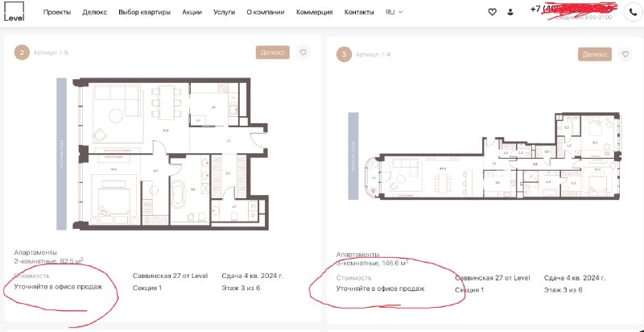Click the round number 2 rooms badge
This screenshot has width=644, height=332.
pos(22,52)
